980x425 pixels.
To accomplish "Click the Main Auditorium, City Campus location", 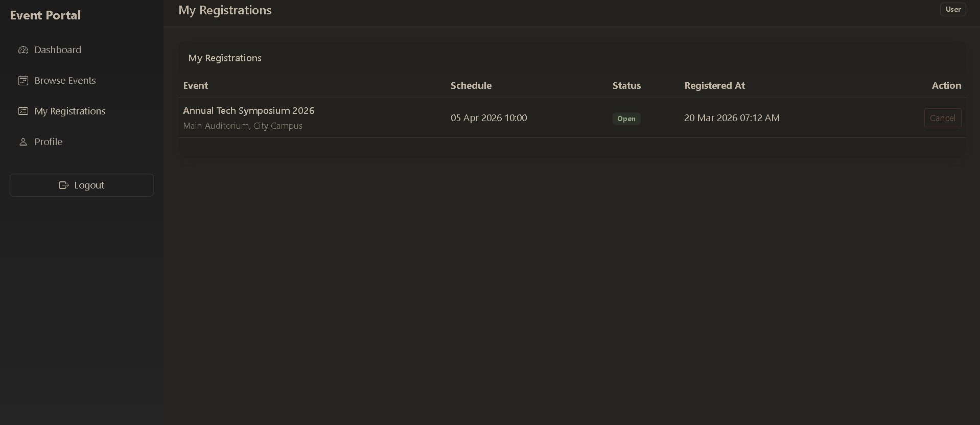I will [243, 126].
